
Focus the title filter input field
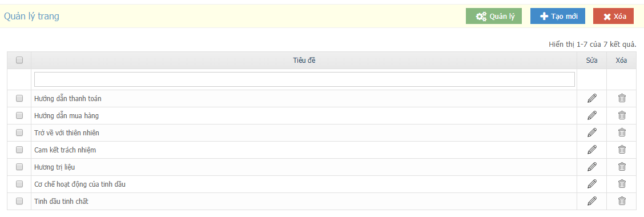(304, 79)
